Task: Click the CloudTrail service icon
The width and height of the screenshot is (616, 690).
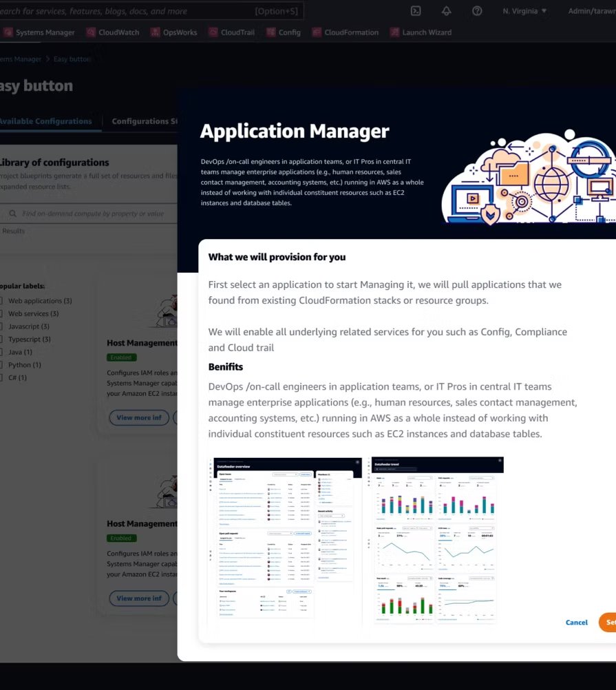Action: pyautogui.click(x=213, y=32)
